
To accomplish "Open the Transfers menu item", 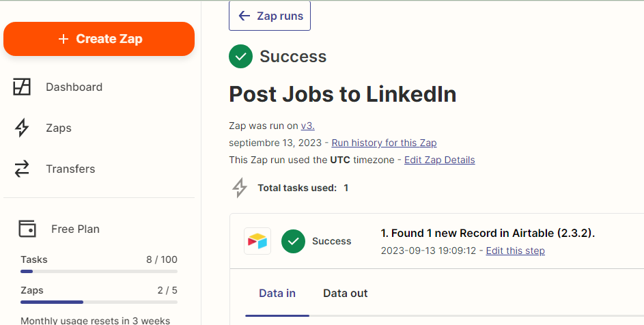I will click(70, 169).
